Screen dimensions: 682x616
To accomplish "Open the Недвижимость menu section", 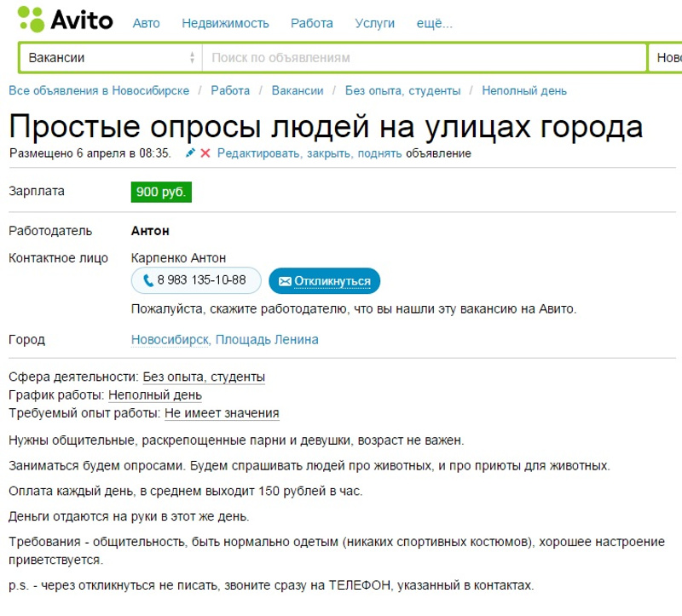I will point(225,23).
